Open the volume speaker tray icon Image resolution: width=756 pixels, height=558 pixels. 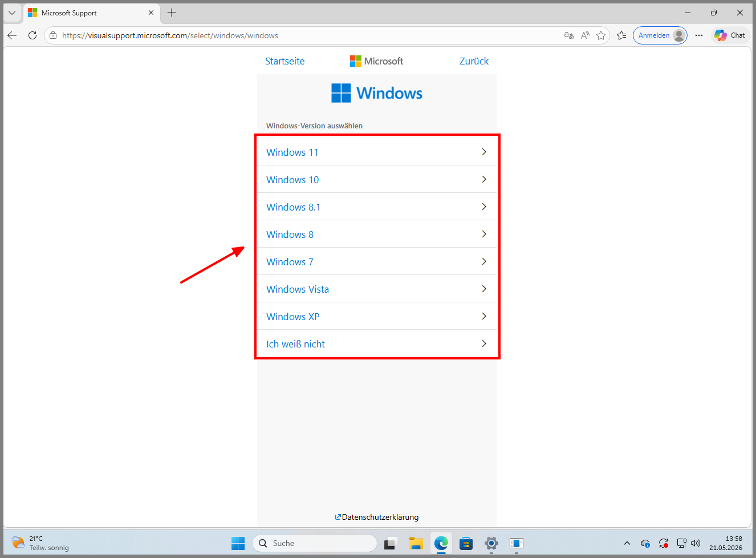696,543
